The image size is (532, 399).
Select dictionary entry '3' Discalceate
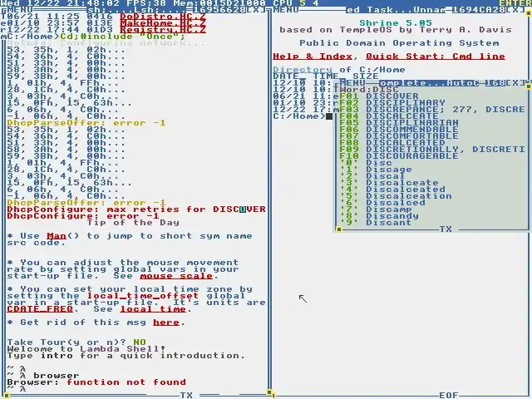point(389,183)
